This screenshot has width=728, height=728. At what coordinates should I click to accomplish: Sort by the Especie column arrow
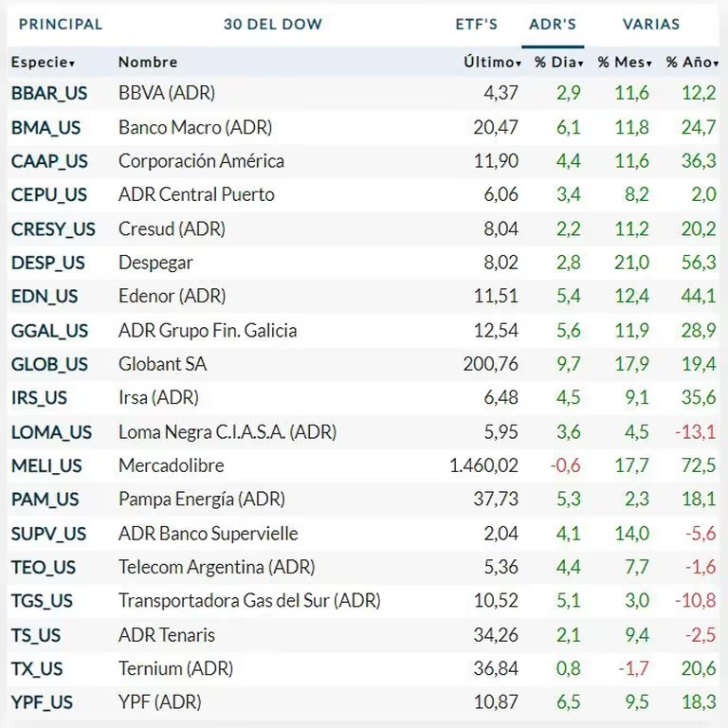pyautogui.click(x=72, y=64)
